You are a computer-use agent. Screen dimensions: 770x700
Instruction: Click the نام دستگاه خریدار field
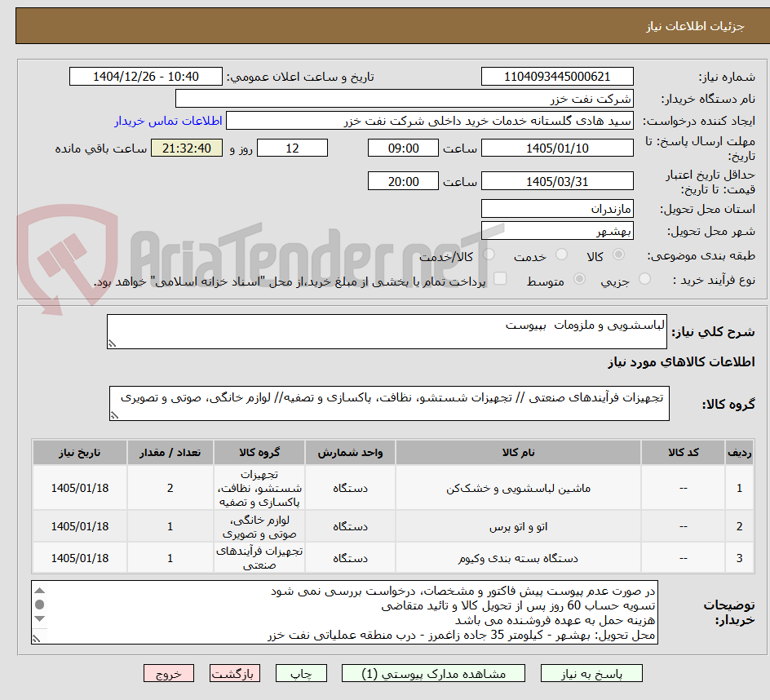[x=404, y=99]
